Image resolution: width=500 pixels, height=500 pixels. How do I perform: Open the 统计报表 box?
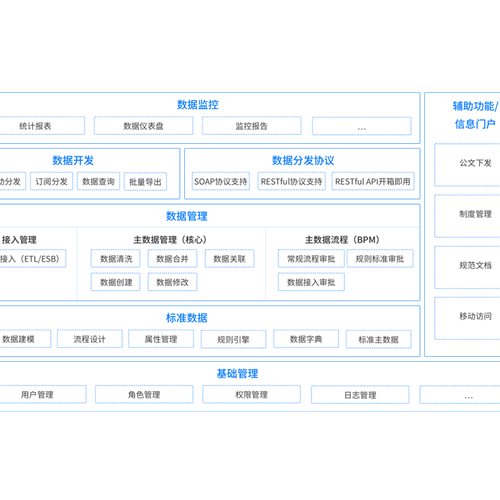point(40,126)
